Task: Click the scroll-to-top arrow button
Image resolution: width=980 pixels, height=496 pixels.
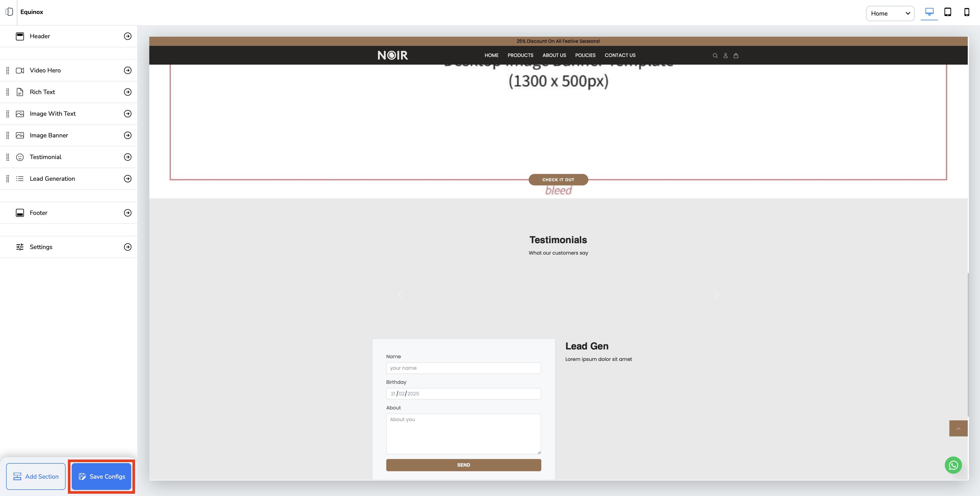Action: pyautogui.click(x=958, y=428)
